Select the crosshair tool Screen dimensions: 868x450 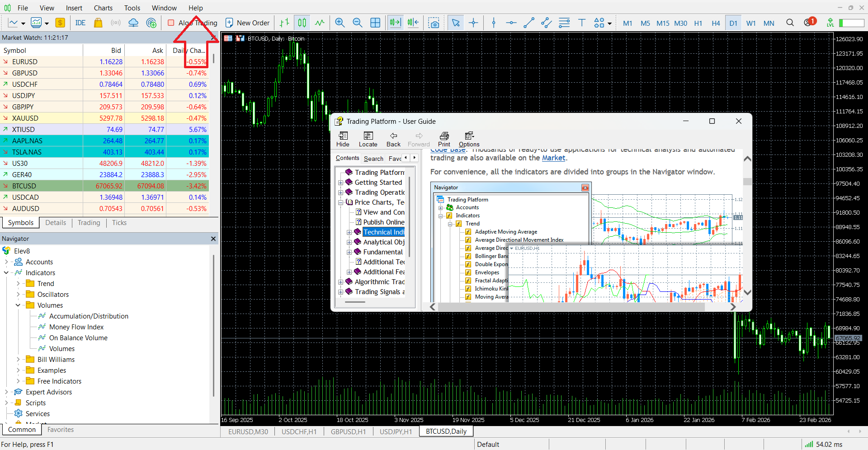473,23
